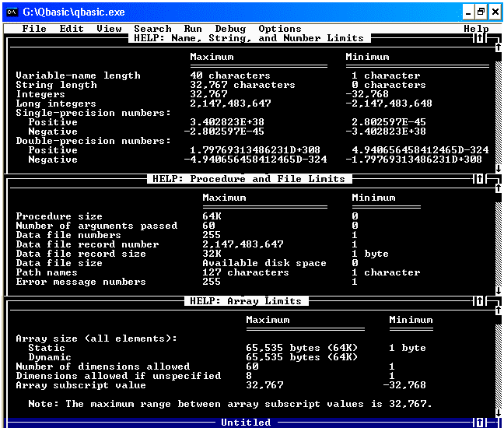504x428 pixels.
Task: Click 'Array subscript value' label
Action: click(81, 385)
